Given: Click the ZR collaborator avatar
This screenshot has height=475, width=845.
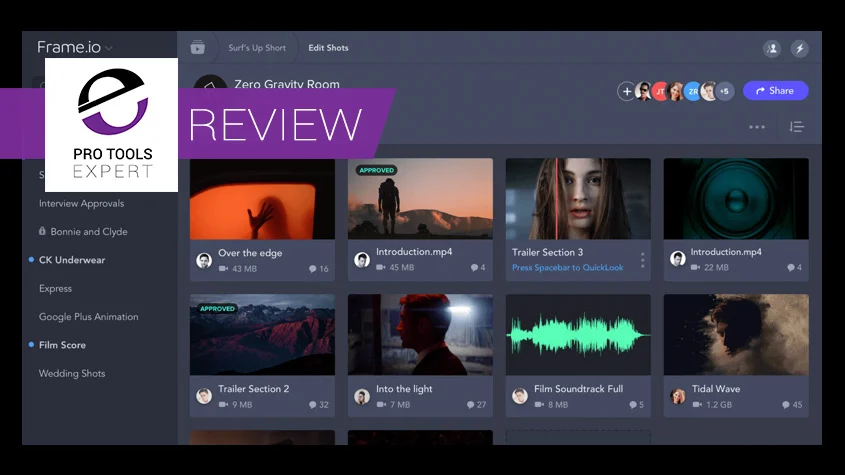Looking at the screenshot, I should point(693,91).
